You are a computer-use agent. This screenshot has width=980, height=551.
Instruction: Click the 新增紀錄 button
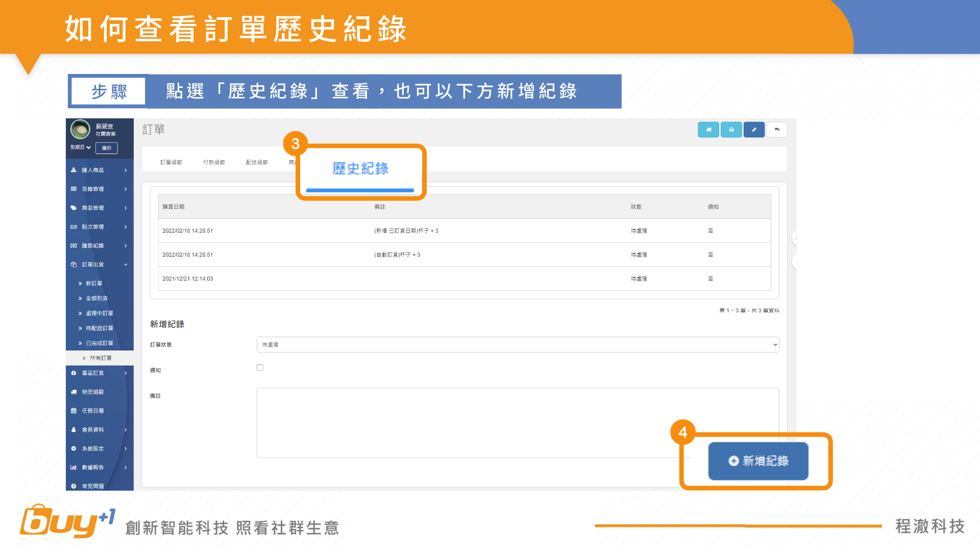pyautogui.click(x=758, y=461)
